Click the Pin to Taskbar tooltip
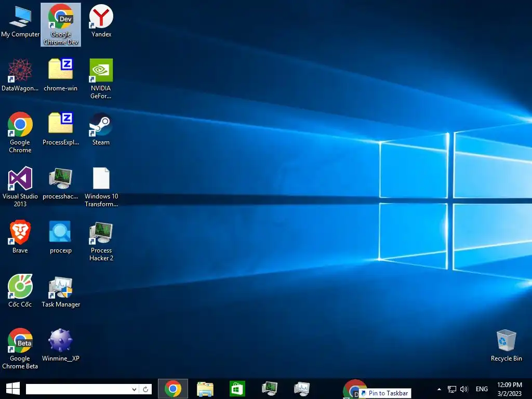The image size is (532, 399). [x=385, y=393]
